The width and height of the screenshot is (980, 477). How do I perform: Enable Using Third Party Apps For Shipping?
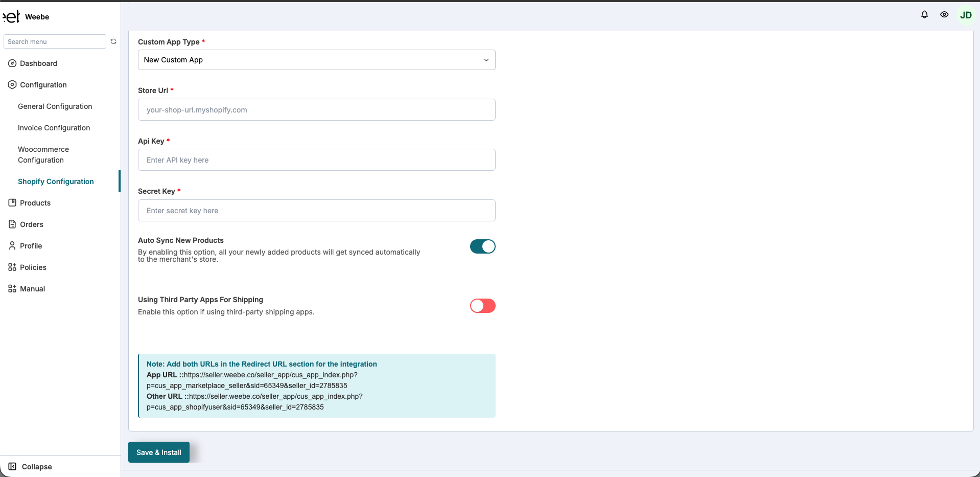[x=482, y=306]
